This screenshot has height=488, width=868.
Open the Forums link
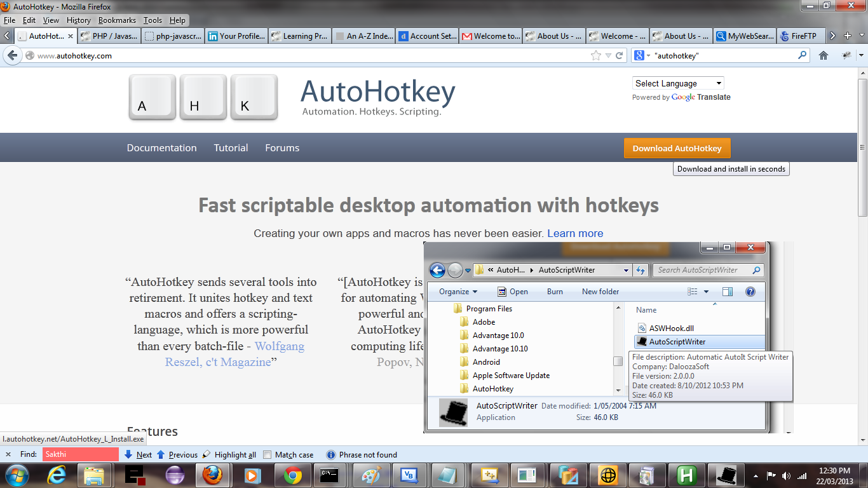coord(282,147)
